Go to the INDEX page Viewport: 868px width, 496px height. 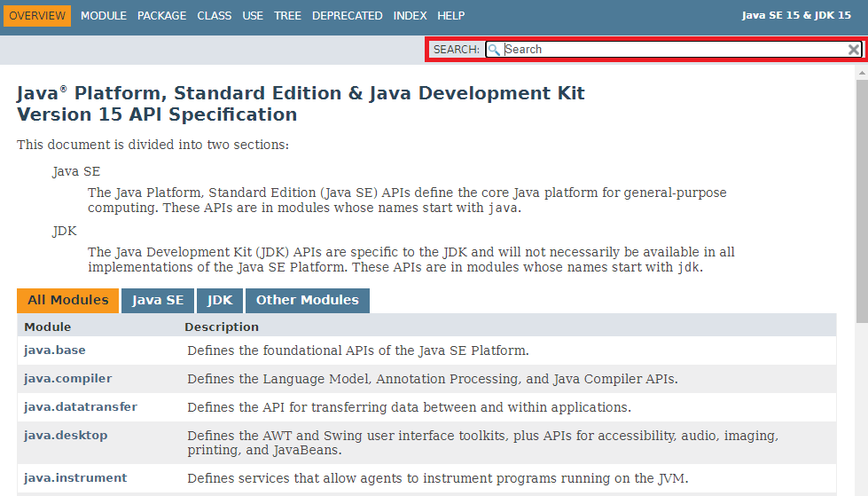coord(410,15)
